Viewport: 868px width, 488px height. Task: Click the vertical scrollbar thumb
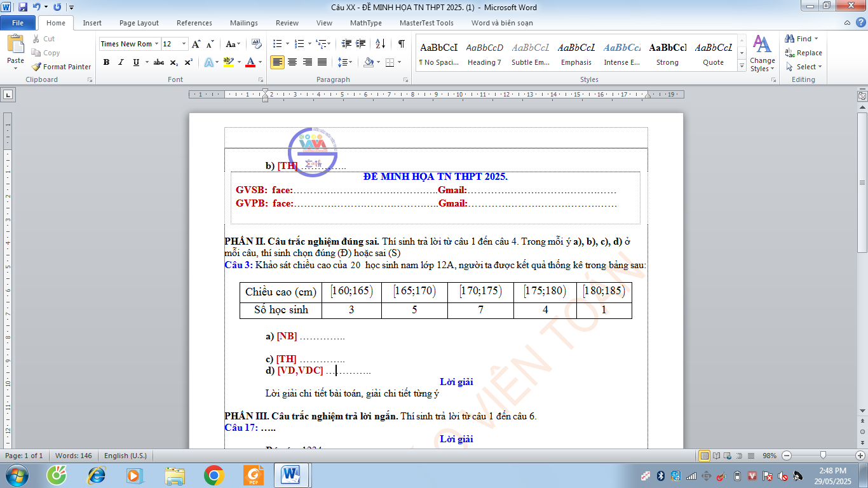(862, 182)
